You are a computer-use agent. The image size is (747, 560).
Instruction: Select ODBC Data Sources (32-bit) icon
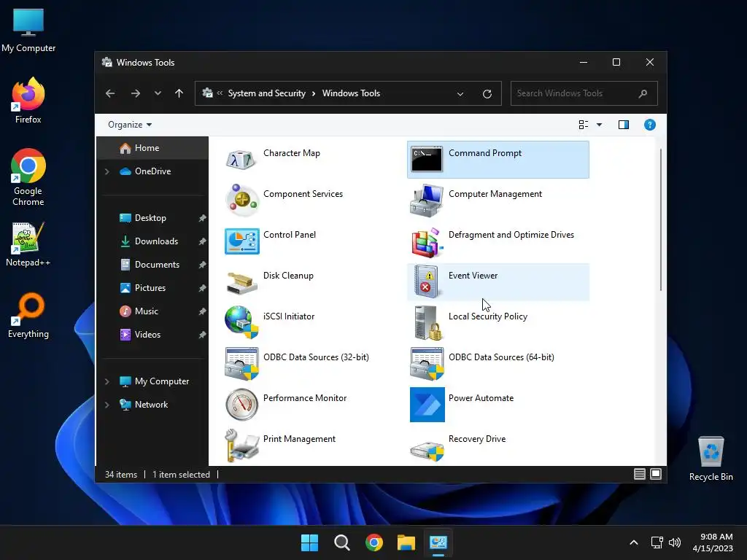[x=241, y=364]
